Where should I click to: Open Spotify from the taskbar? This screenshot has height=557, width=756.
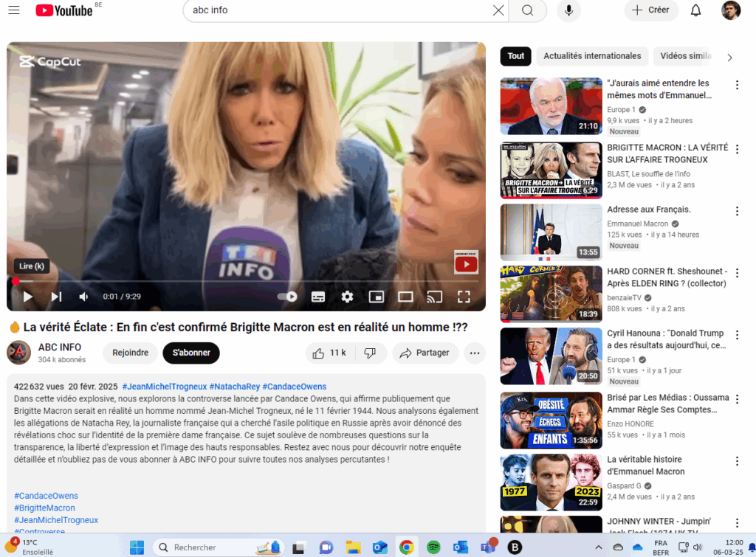(433, 547)
